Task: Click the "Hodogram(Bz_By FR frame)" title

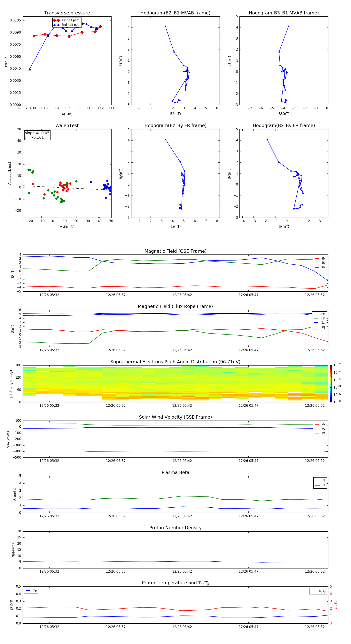Action: pos(175,125)
